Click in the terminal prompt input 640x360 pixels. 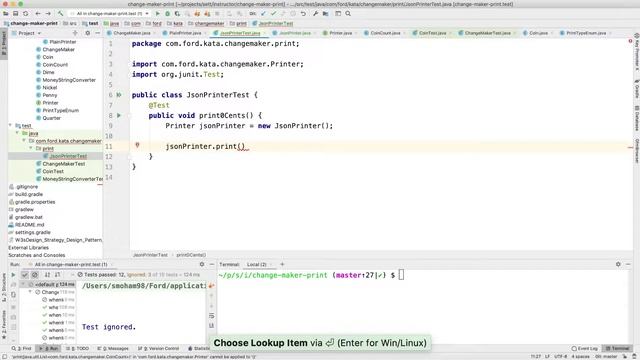401,275
